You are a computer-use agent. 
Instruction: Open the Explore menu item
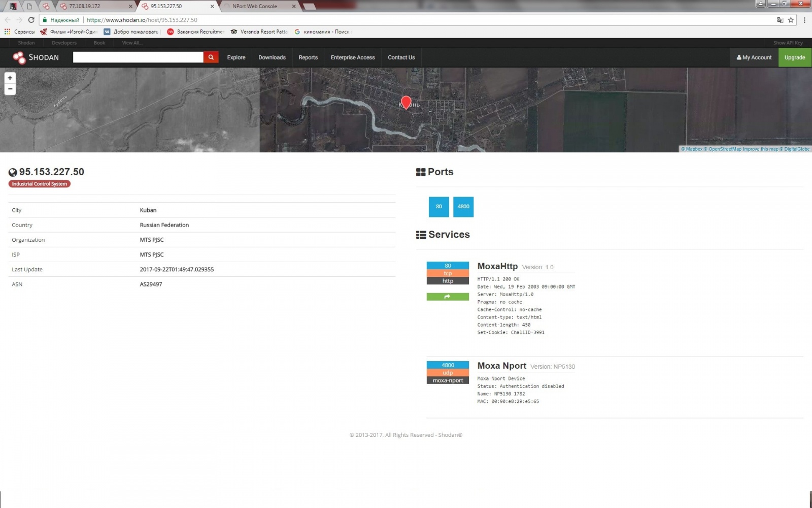click(x=236, y=57)
